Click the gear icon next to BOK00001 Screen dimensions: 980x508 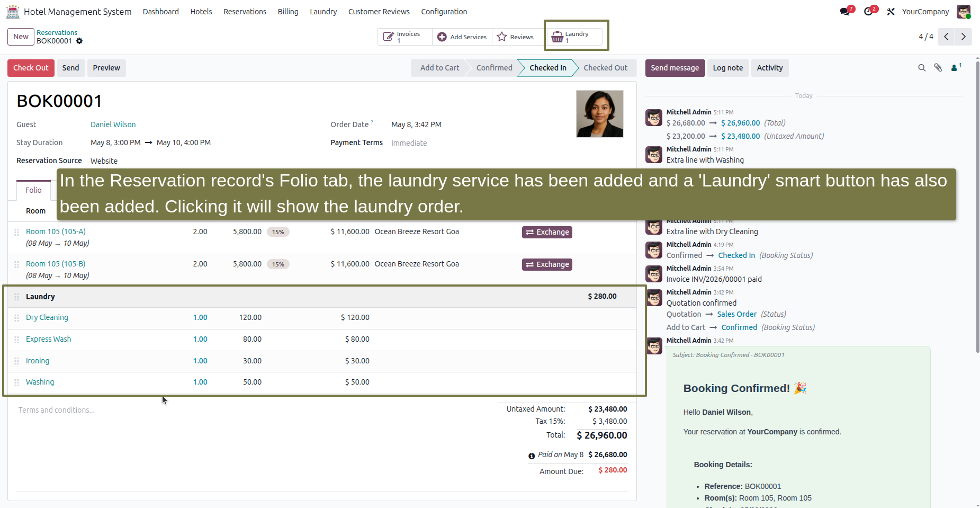(79, 41)
